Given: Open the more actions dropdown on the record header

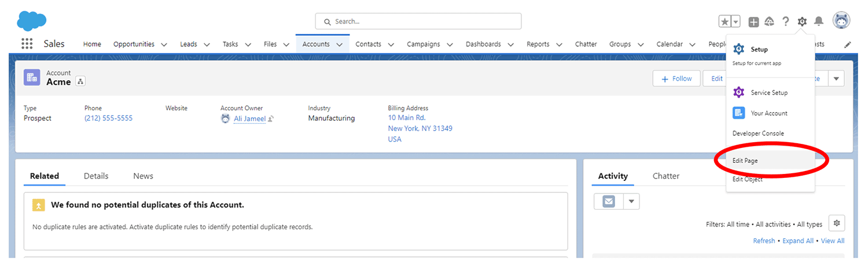Looking at the screenshot, I should click(836, 79).
